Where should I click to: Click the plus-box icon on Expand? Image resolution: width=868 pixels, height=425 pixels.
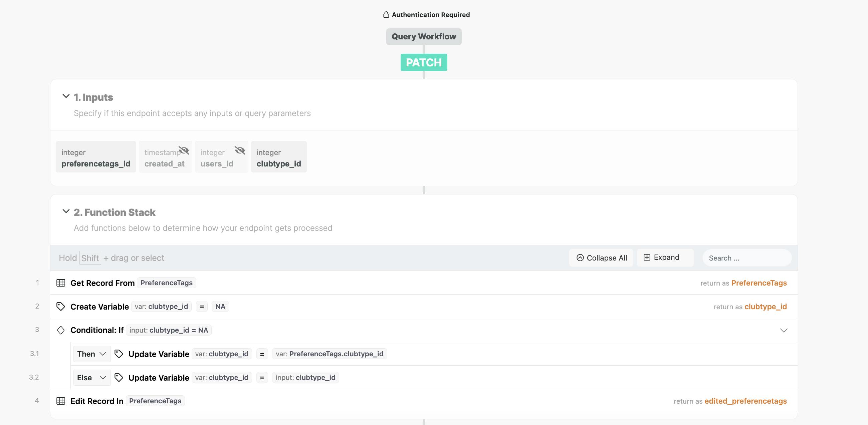coord(647,257)
